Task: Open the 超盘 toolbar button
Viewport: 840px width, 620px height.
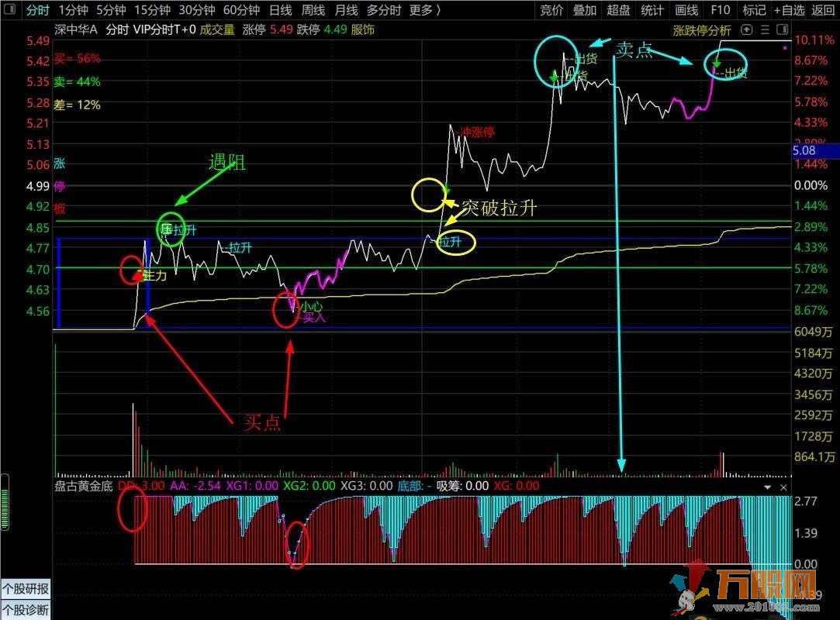Action: (x=618, y=9)
